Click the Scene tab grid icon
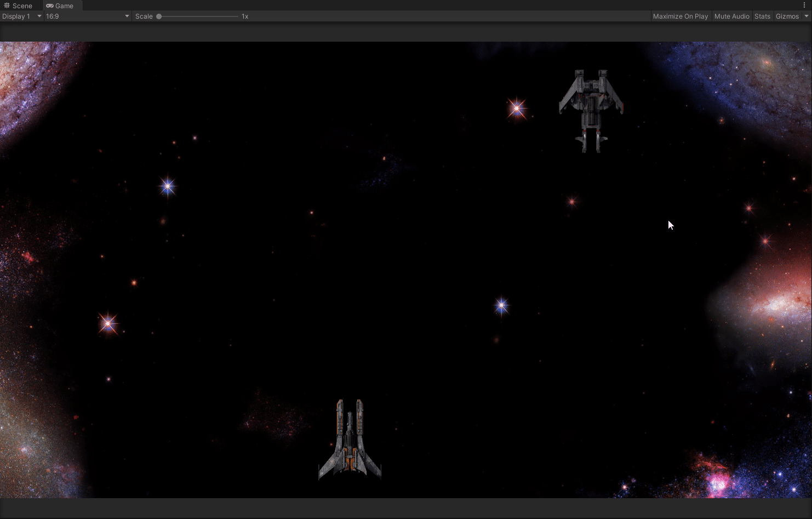Viewport: 812px width, 519px height. click(x=7, y=5)
